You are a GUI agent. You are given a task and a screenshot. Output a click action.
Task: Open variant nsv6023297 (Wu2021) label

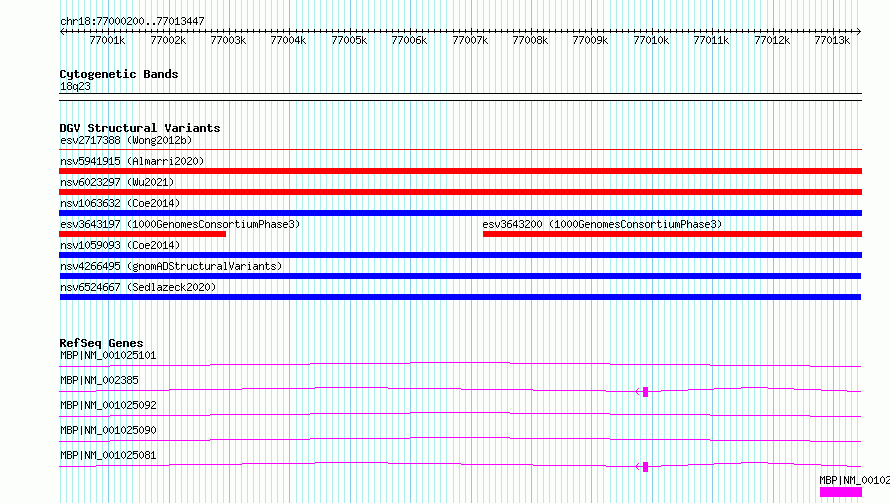click(117, 182)
